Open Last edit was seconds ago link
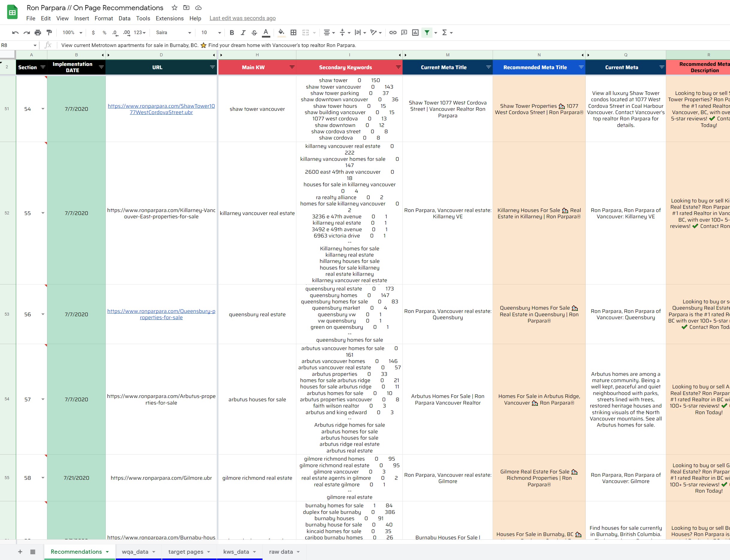 [242, 18]
